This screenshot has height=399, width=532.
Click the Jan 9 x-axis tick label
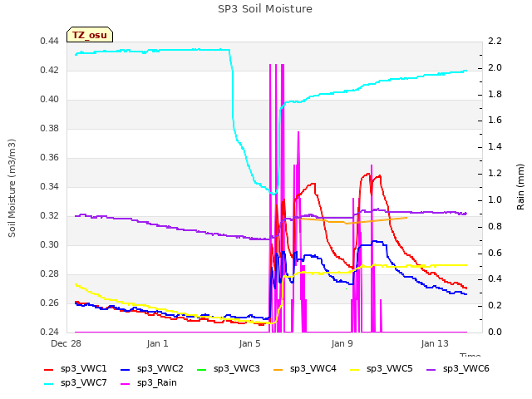[342, 343]
